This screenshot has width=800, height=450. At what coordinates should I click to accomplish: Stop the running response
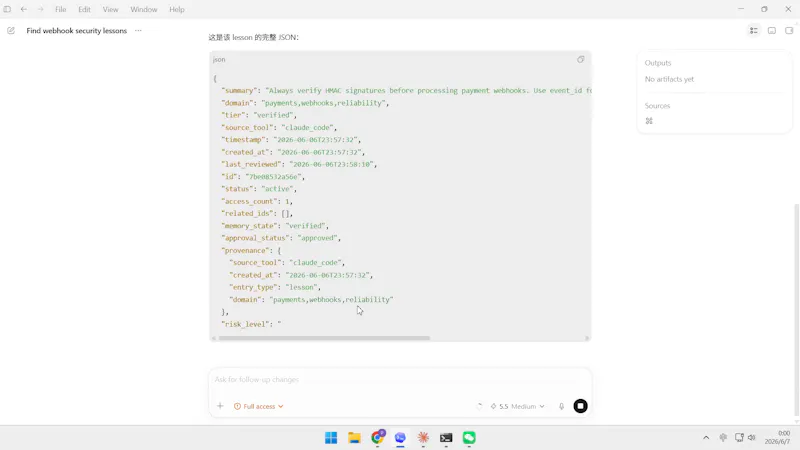581,406
